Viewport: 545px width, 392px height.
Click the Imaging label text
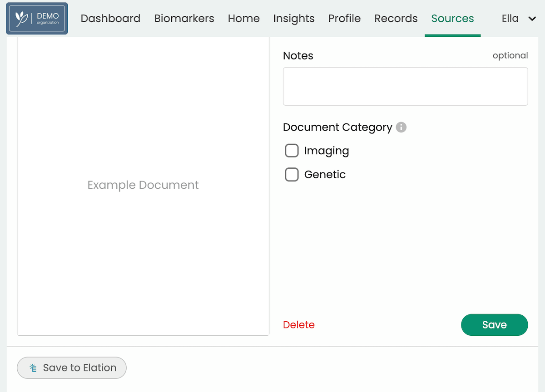tap(327, 151)
